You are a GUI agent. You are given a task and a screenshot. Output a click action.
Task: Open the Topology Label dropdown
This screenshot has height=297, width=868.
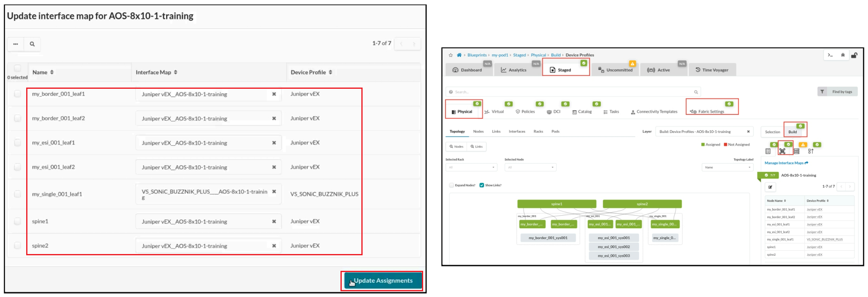click(x=727, y=167)
